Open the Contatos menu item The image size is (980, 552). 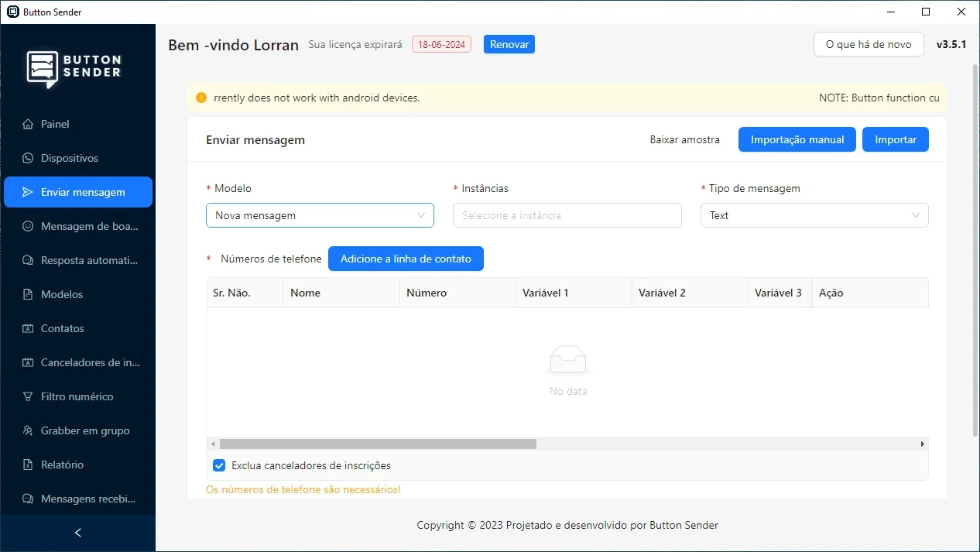(78, 328)
